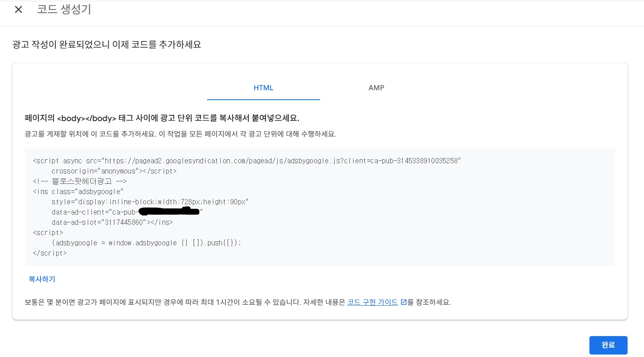Click the closing </script> tag line

(x=50, y=253)
